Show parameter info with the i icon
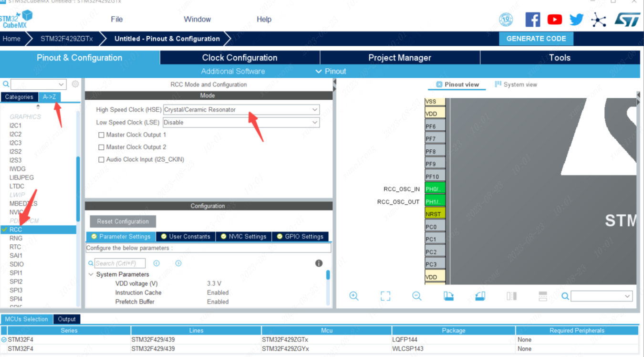 click(319, 263)
